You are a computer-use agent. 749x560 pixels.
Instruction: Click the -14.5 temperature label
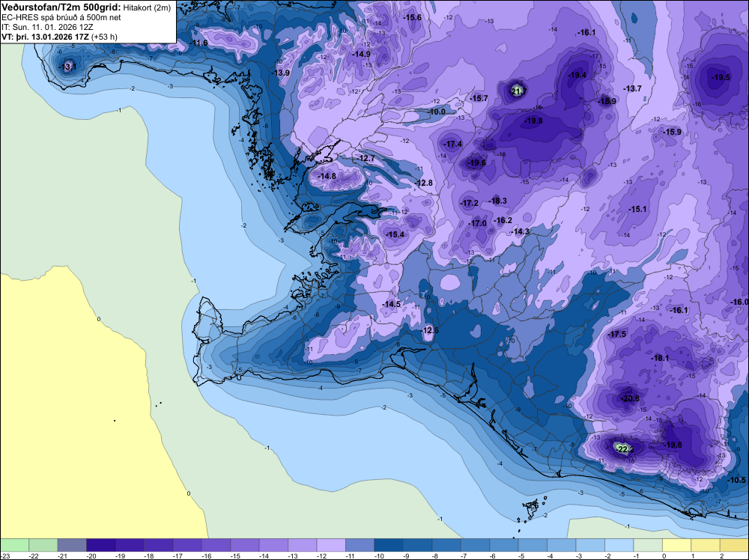[391, 304]
